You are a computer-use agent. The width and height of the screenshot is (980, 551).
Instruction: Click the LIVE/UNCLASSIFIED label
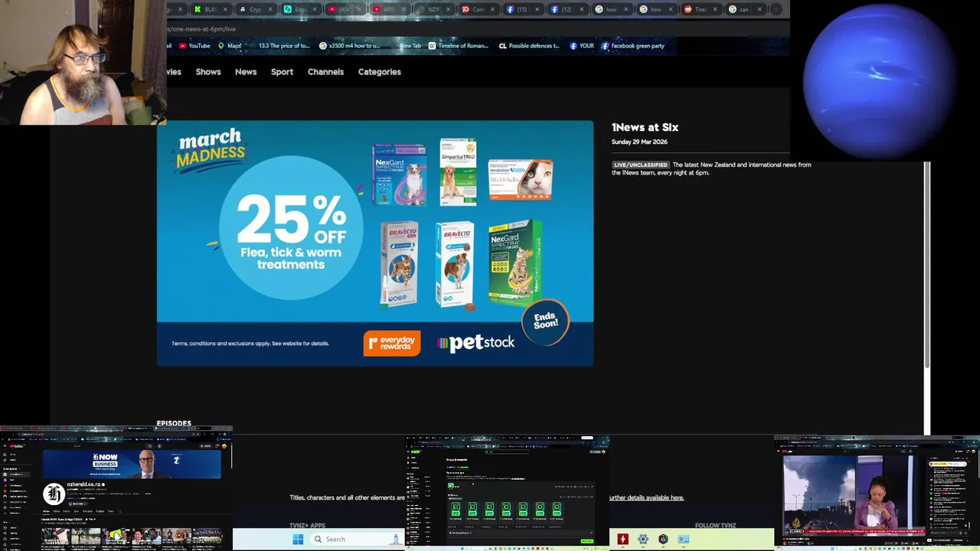(641, 165)
